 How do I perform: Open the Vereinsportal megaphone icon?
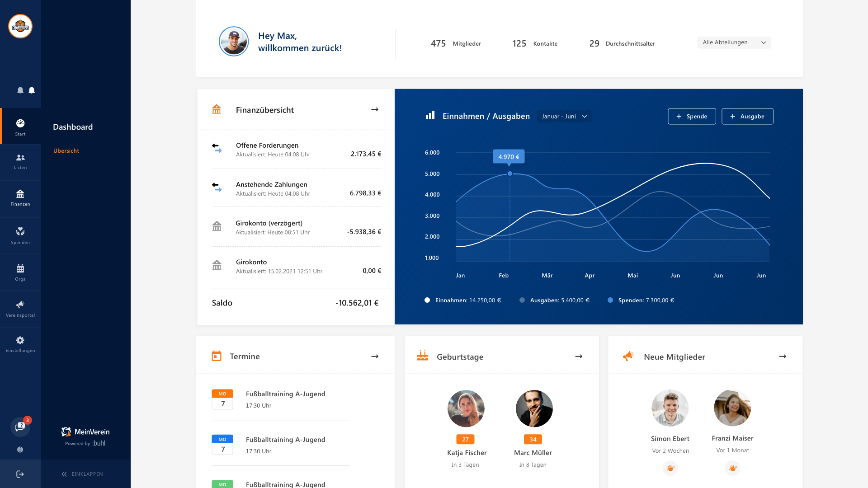[x=20, y=308]
